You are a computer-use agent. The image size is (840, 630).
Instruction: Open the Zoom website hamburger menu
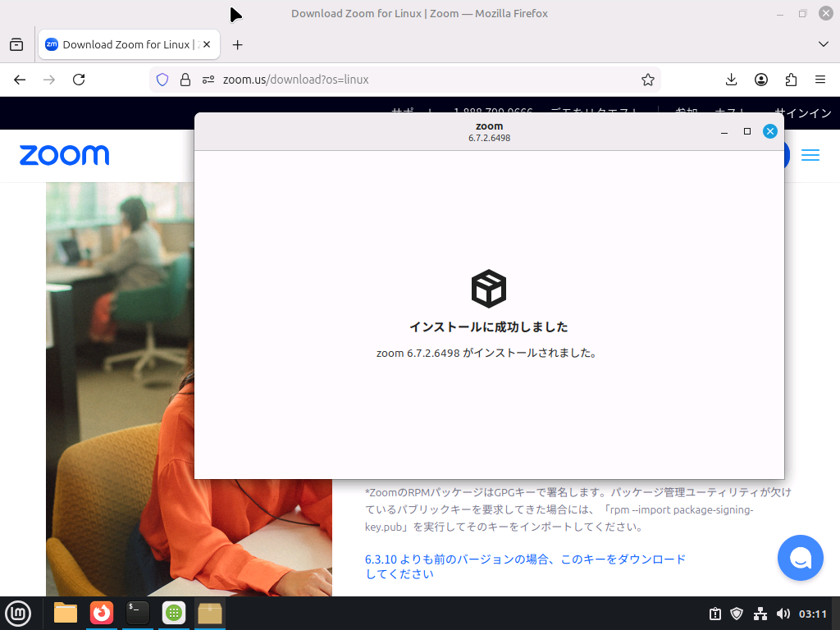pos(810,155)
